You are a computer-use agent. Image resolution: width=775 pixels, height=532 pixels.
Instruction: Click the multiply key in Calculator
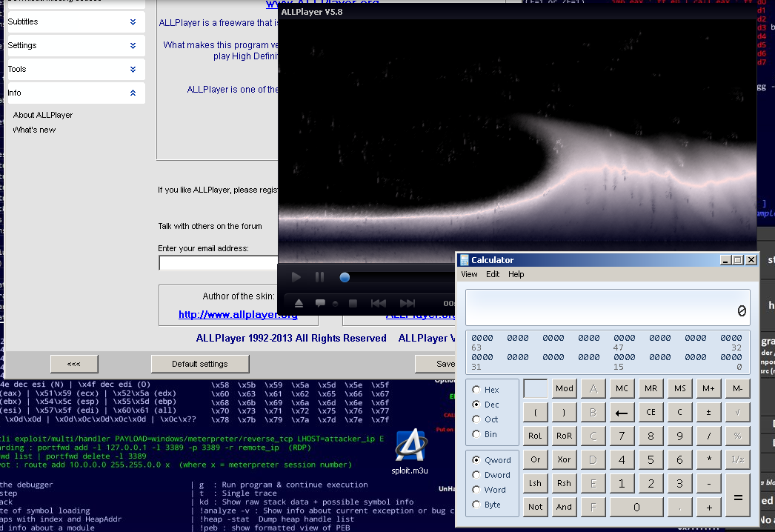pos(709,459)
